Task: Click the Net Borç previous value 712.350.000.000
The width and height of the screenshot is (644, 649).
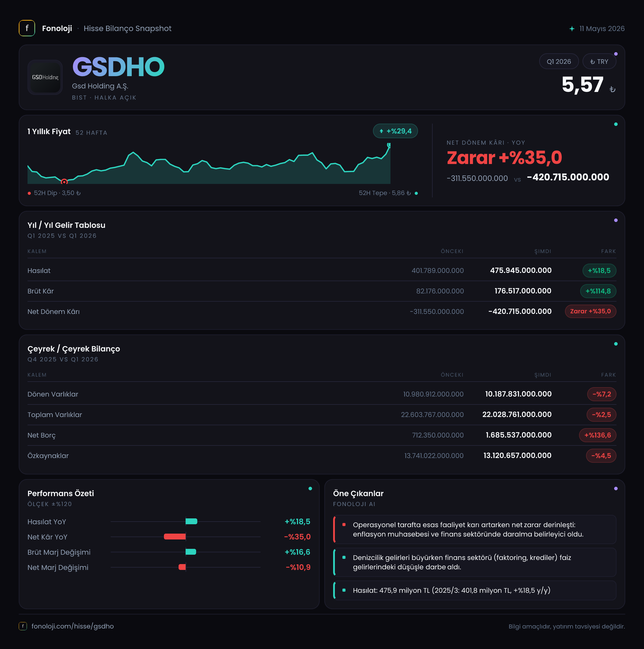Action: 438,435
